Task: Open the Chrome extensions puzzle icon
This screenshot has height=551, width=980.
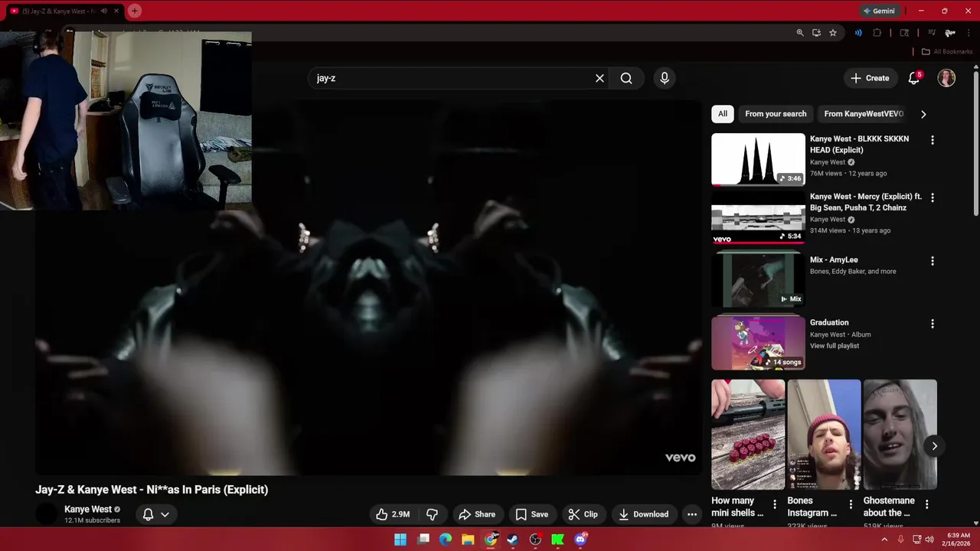Action: [x=877, y=33]
